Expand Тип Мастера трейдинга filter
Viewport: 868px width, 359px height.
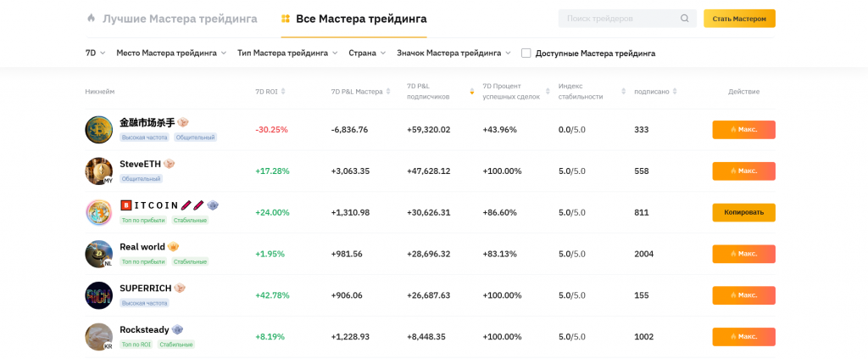pyautogui.click(x=287, y=53)
